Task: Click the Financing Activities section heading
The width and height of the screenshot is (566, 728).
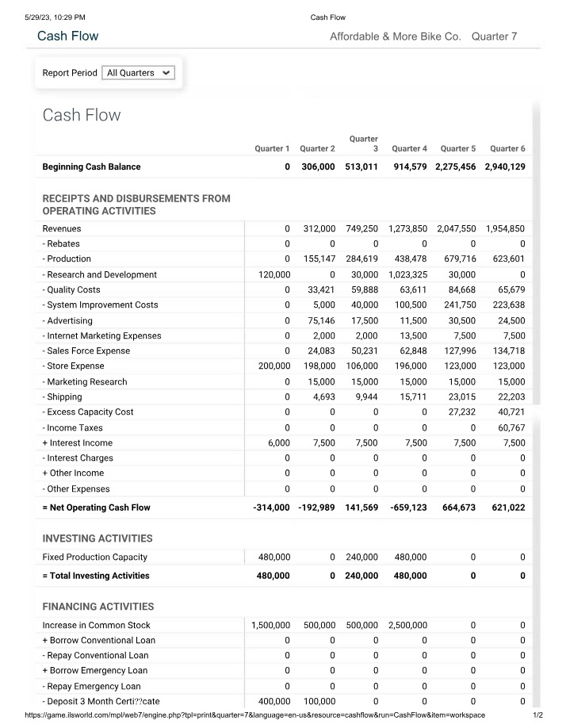Action: tap(98, 607)
